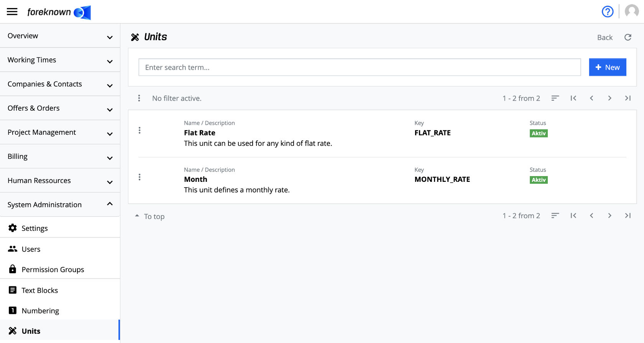Expand the Billing section

point(60,156)
